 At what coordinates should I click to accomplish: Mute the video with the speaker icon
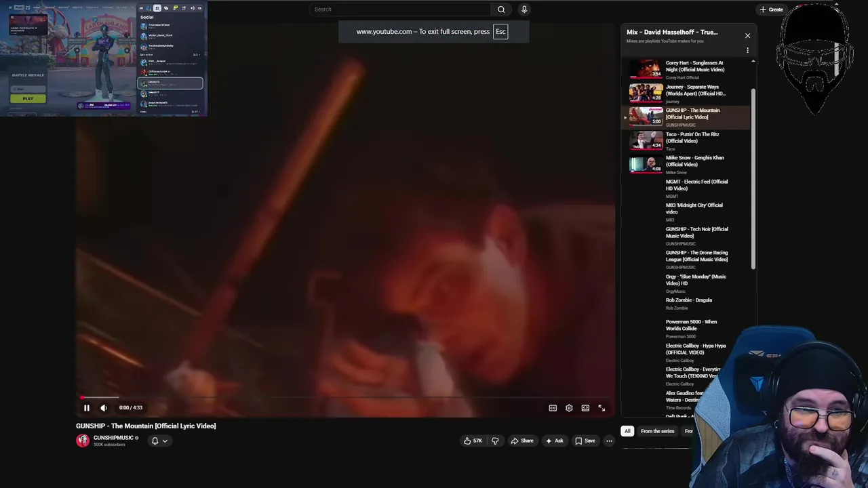tap(104, 407)
